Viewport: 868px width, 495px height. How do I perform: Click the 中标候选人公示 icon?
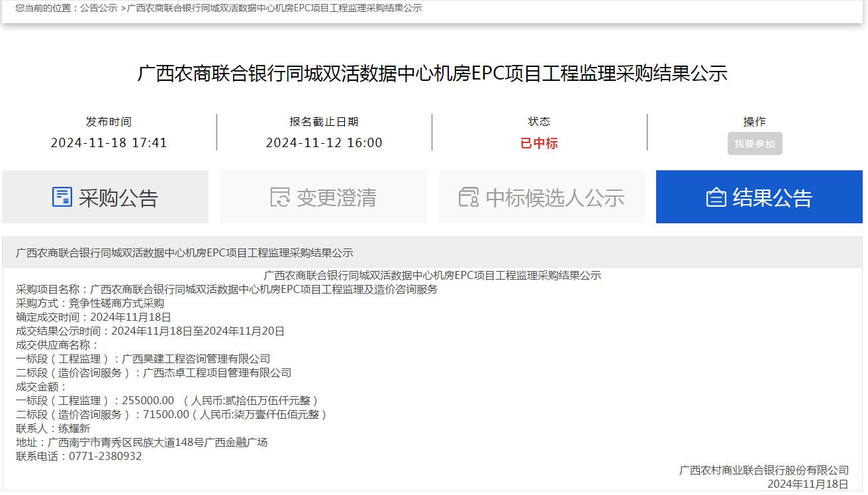469,197
